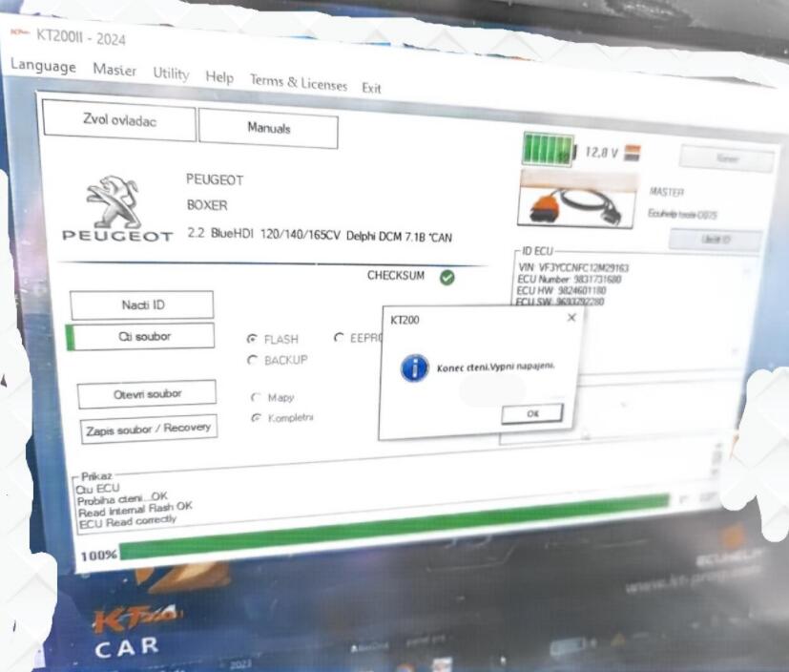
Task: Click the Peugeot lion logo
Action: point(114,201)
